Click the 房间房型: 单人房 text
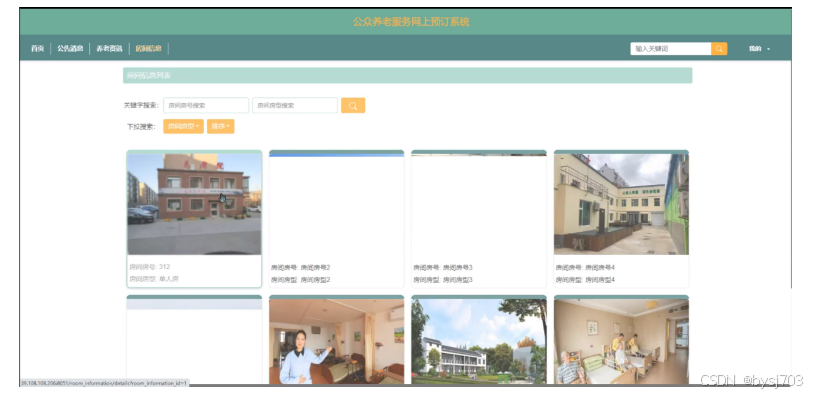822x396 pixels. click(154, 279)
